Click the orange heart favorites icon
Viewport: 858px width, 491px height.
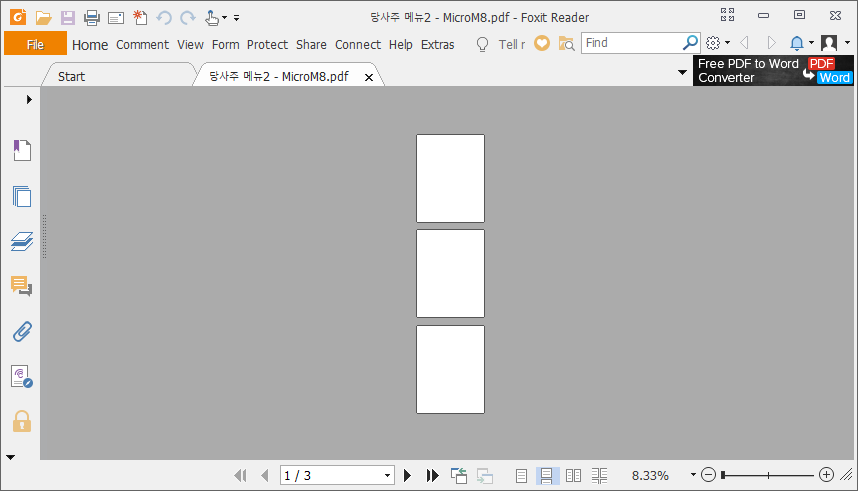coord(542,43)
